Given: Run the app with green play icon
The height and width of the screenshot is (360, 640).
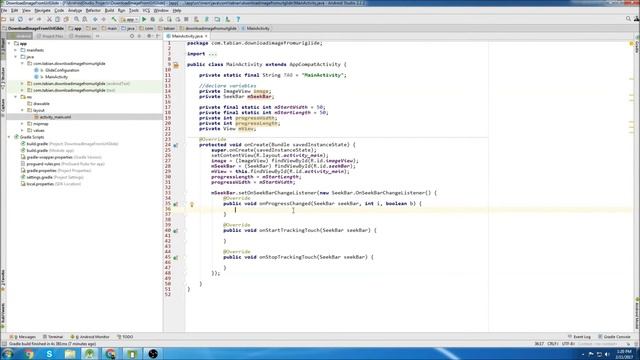Looking at the screenshot, I should (144, 19).
